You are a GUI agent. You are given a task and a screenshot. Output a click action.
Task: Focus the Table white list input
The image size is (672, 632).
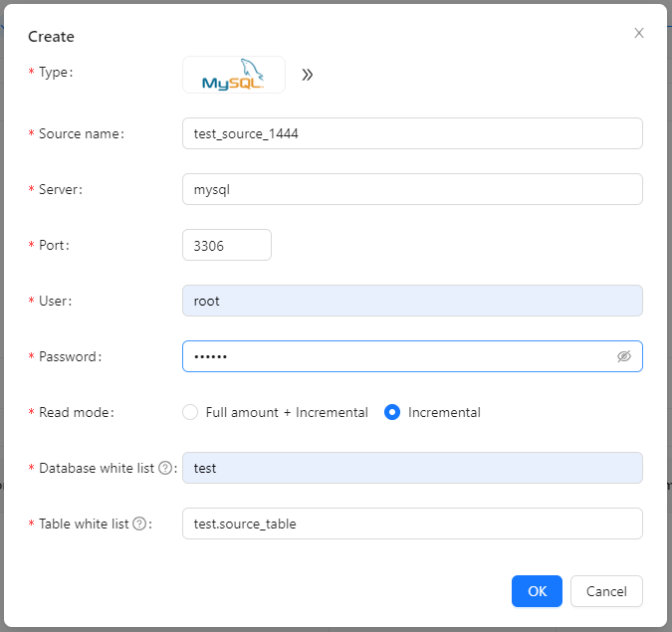[x=412, y=524]
